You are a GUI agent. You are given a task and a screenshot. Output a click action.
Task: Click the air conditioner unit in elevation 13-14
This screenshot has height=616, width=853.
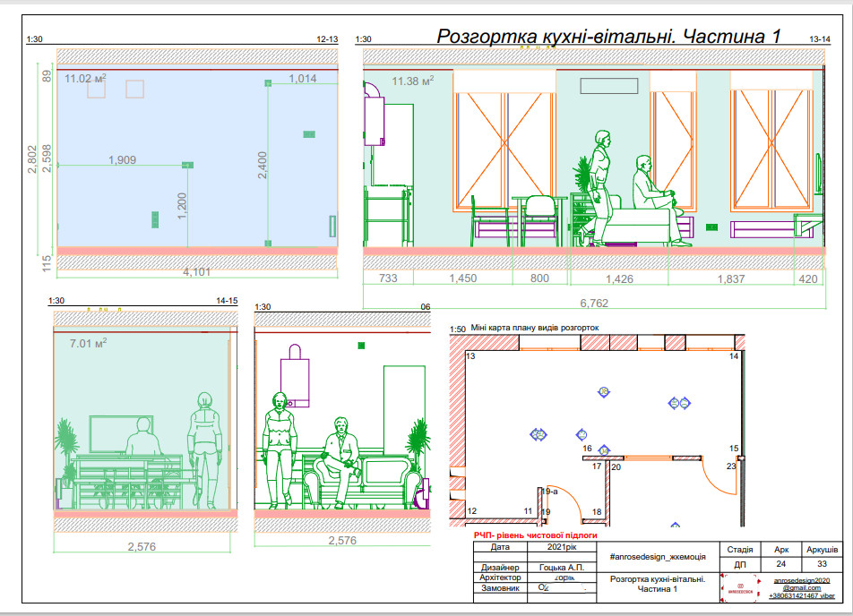(x=606, y=87)
